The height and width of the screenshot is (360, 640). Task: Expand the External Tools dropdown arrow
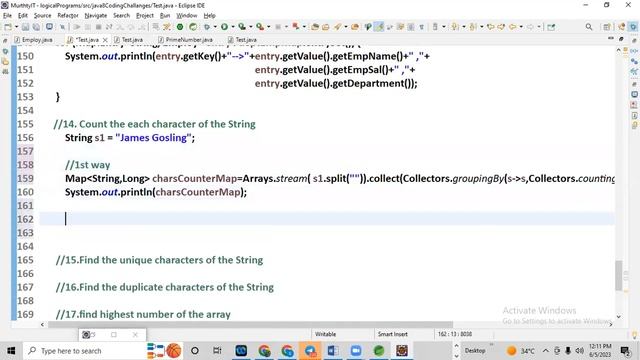268,27
